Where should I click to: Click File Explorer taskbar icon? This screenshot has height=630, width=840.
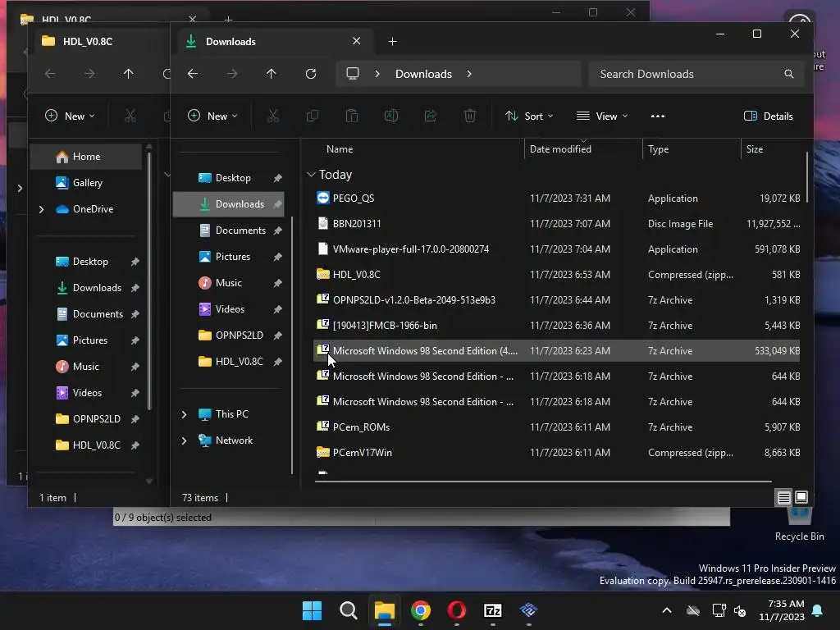tap(384, 610)
